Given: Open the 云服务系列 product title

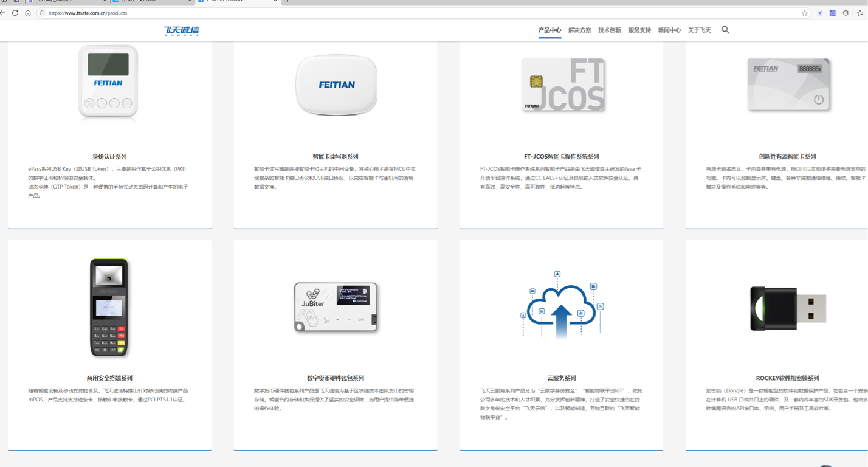Looking at the screenshot, I should (x=562, y=378).
